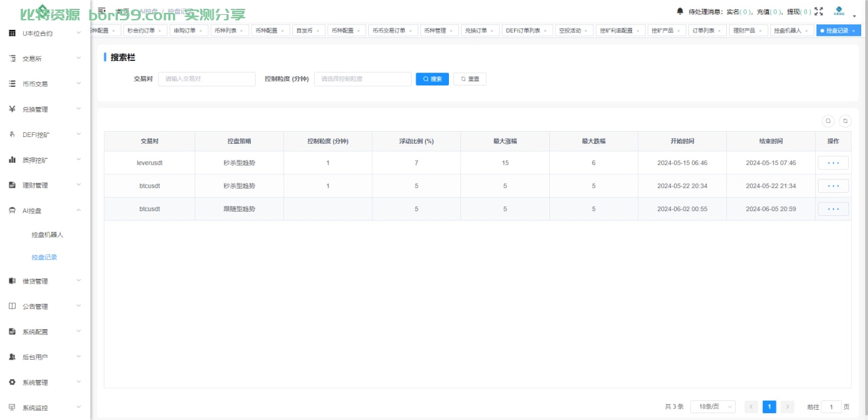Close the 控盘机器人 tab
868x420 pixels.
pyautogui.click(x=806, y=31)
